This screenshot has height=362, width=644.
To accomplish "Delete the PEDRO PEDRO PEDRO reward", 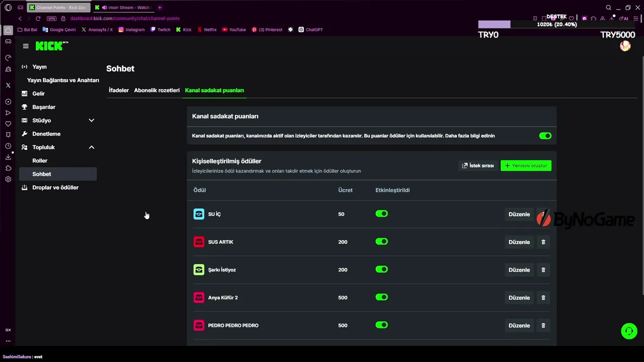I will coord(543,325).
